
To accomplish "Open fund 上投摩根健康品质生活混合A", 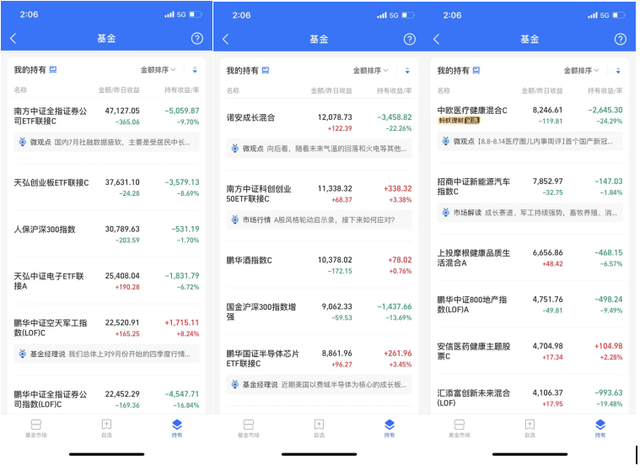I will coord(473,258).
